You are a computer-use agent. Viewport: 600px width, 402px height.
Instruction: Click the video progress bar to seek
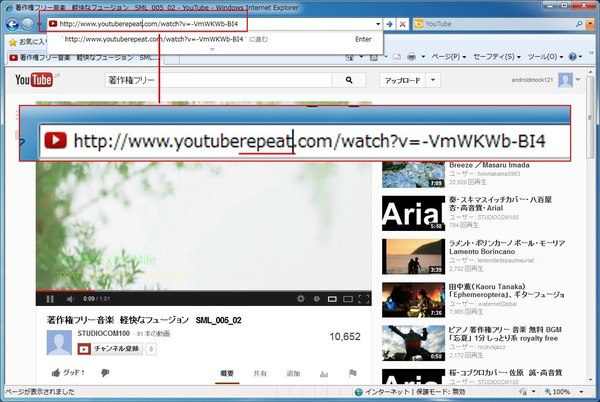[200, 290]
